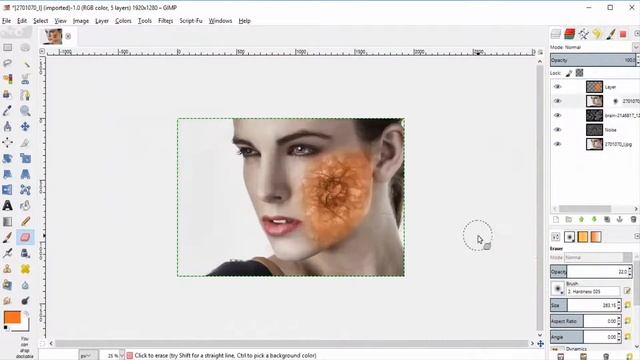
Task: Select the Ellipse Select tool
Action: point(25,48)
